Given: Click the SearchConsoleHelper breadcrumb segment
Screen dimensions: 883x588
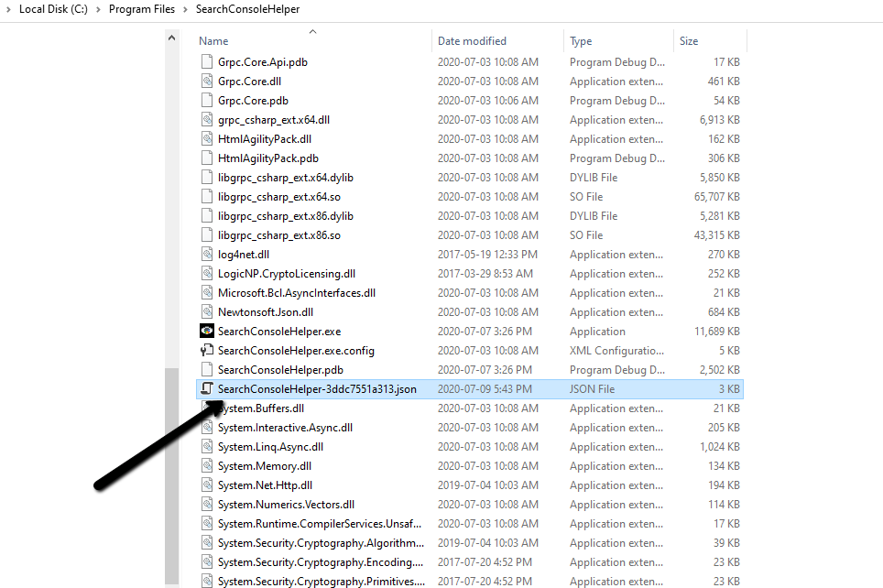Looking at the screenshot, I should pos(248,9).
